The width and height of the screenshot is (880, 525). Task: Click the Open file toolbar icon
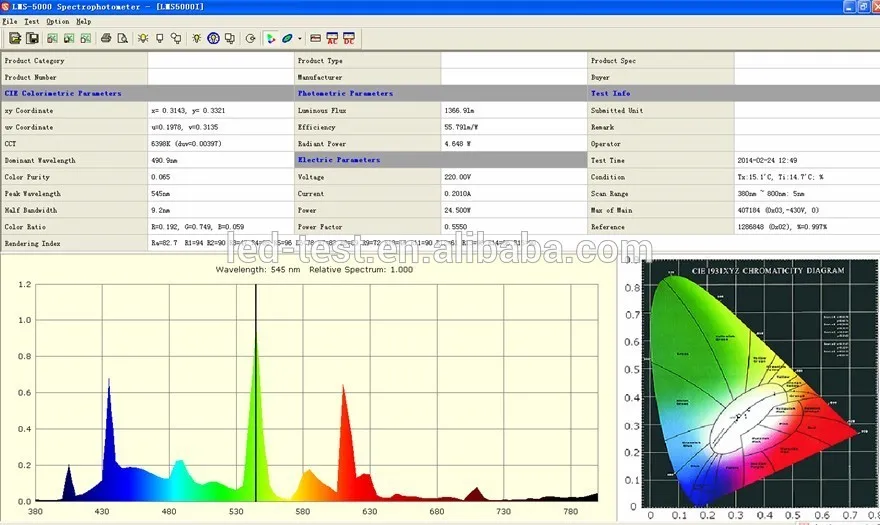15,39
